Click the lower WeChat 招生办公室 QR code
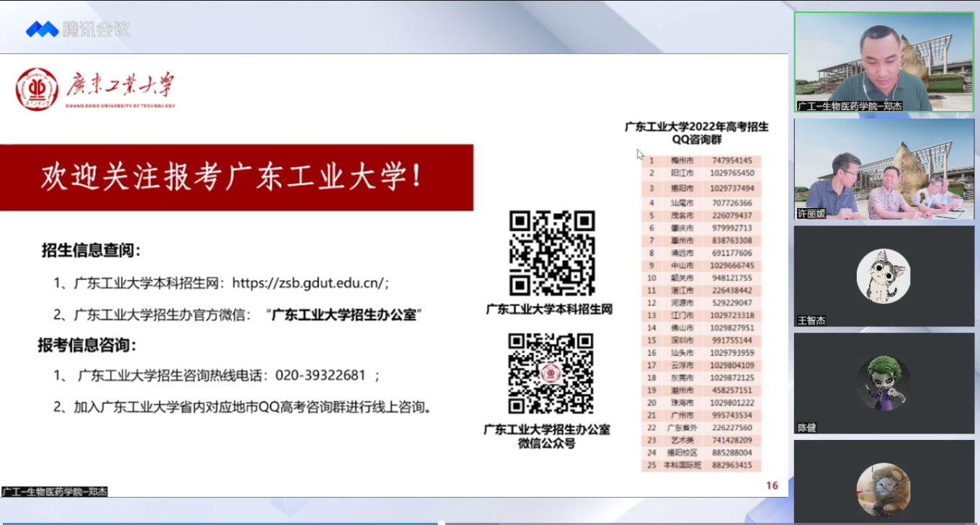The width and height of the screenshot is (980, 525). click(551, 373)
